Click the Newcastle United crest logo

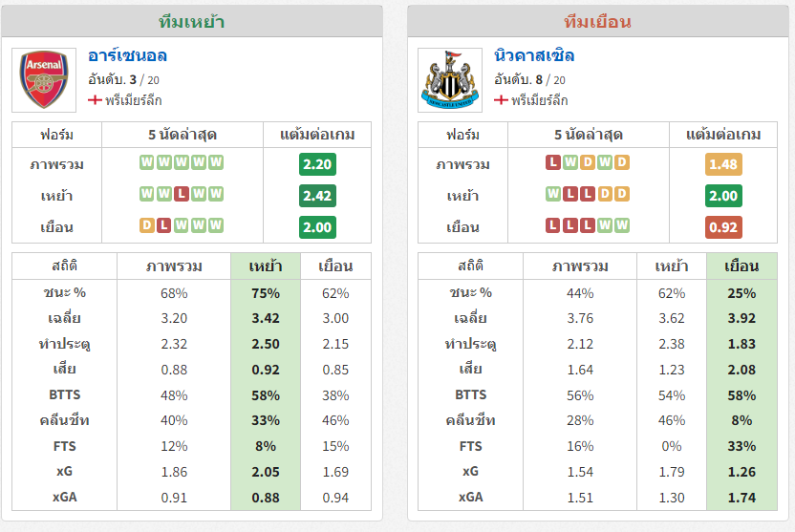[450, 79]
